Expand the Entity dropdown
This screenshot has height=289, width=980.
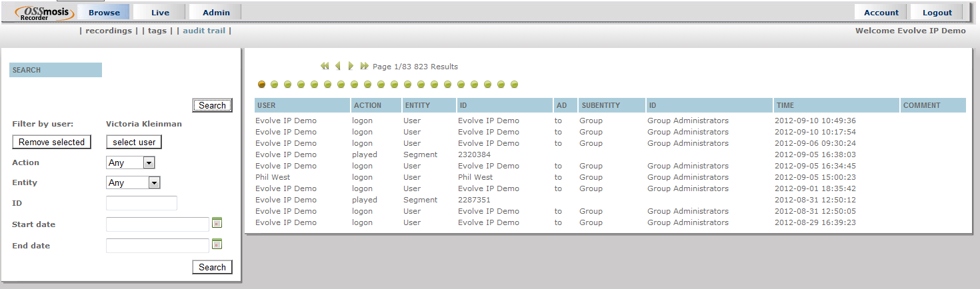click(x=154, y=182)
